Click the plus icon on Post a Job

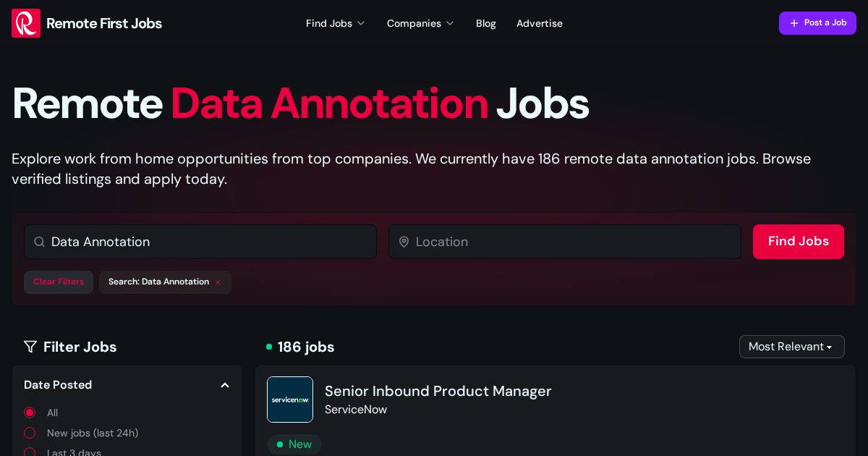(x=794, y=23)
